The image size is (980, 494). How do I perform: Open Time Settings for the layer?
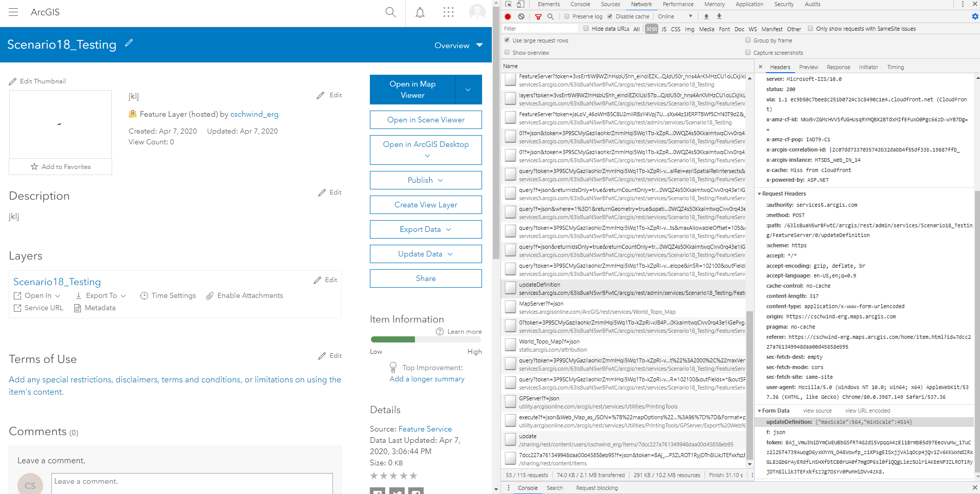point(168,295)
